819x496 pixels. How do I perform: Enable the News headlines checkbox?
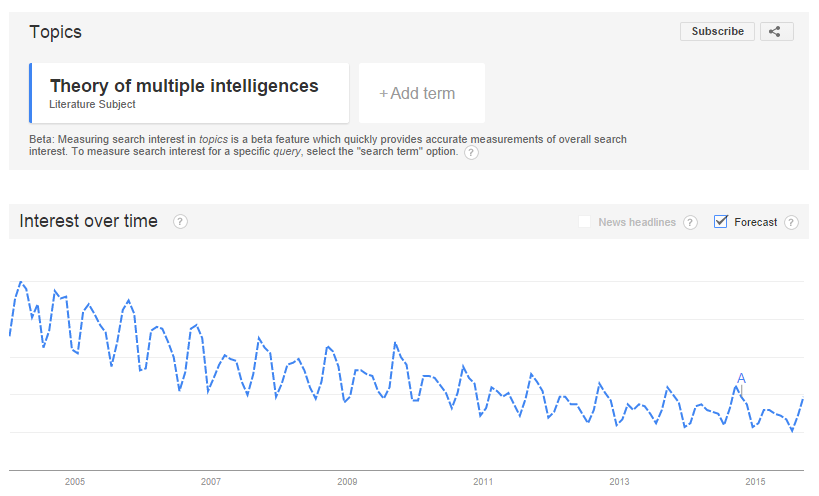[584, 221]
